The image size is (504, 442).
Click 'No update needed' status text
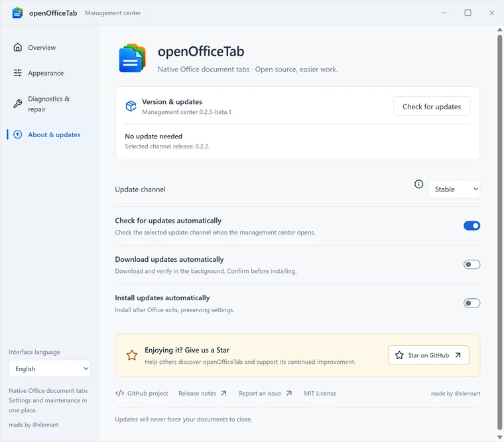153,137
